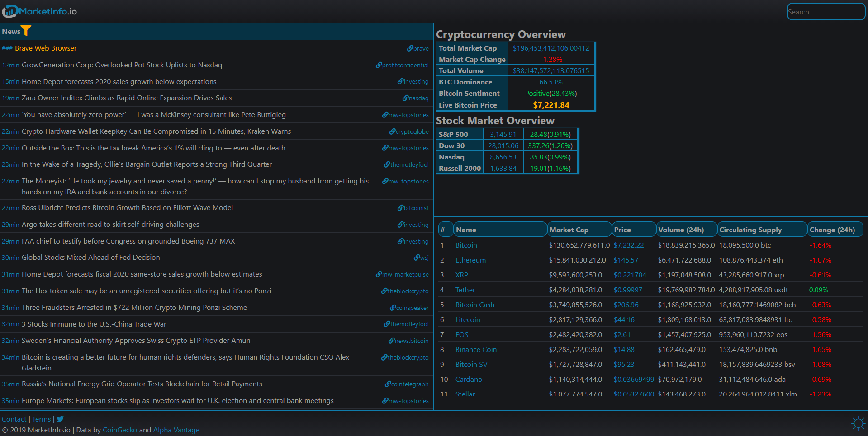Visit the CoinGecko data source link
The height and width of the screenshot is (436, 868).
[x=120, y=430]
